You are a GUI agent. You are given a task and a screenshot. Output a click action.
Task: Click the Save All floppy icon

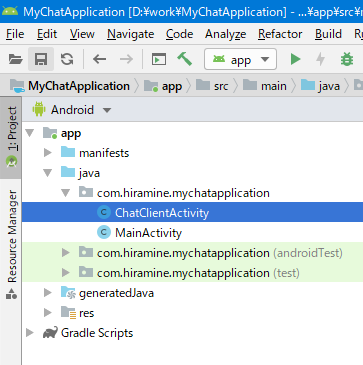pyautogui.click(x=41, y=59)
